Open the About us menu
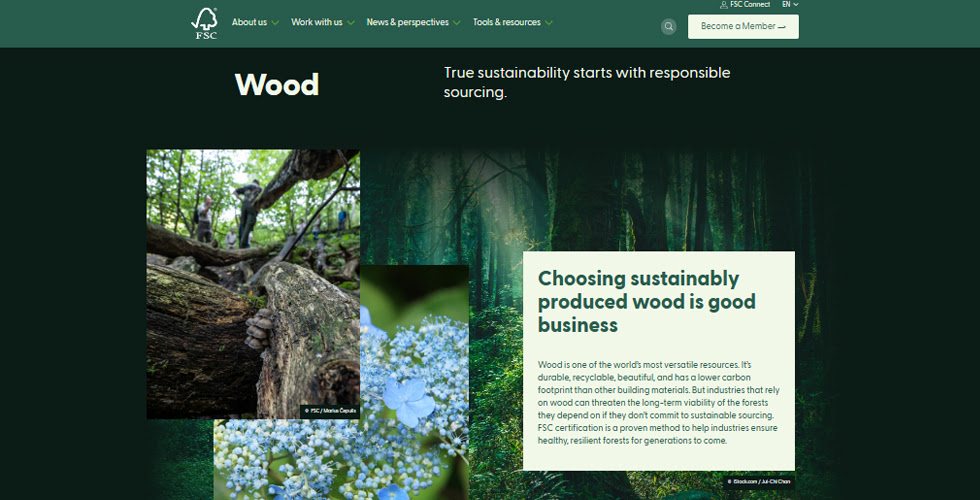 [x=249, y=22]
